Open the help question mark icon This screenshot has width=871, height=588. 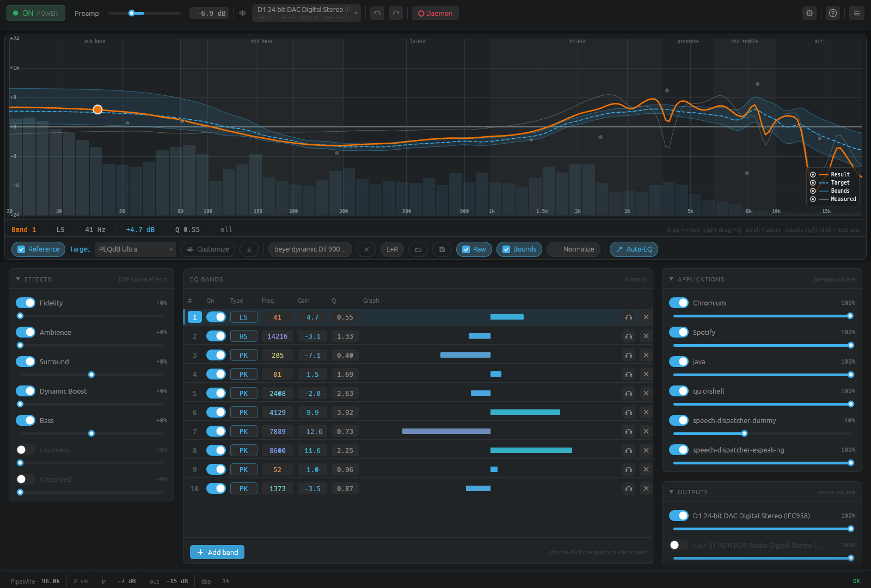[x=833, y=13]
